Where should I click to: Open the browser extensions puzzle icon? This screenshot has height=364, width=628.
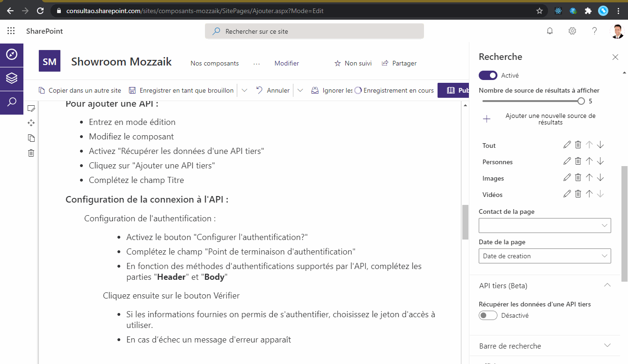click(588, 11)
